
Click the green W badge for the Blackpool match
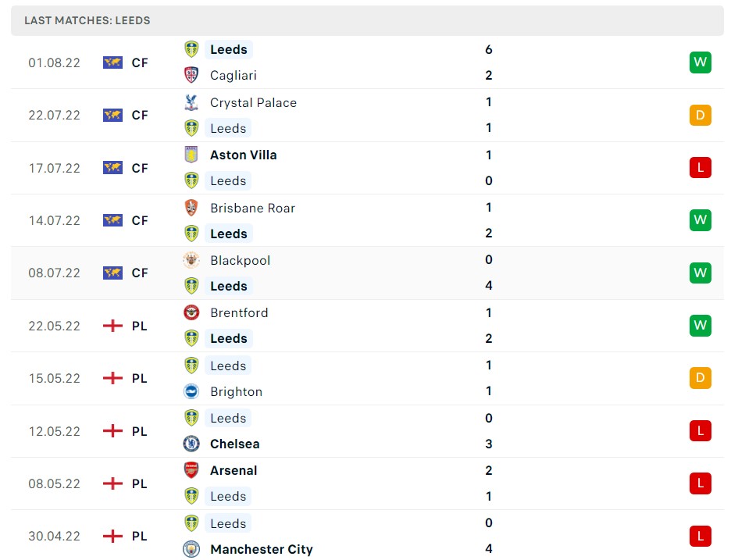(x=700, y=273)
